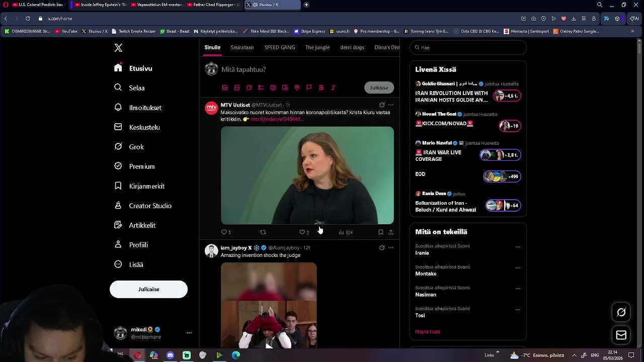
Task: Open Krista Kiuru video thumbnail
Action: [307, 175]
